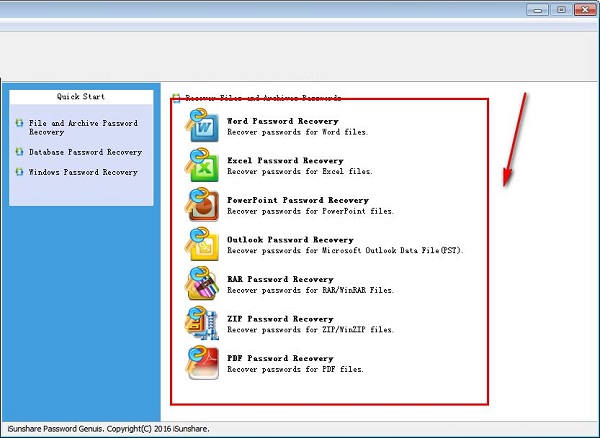The height and width of the screenshot is (438, 600).
Task: Click the Word Password Recovery title
Action: (x=283, y=121)
